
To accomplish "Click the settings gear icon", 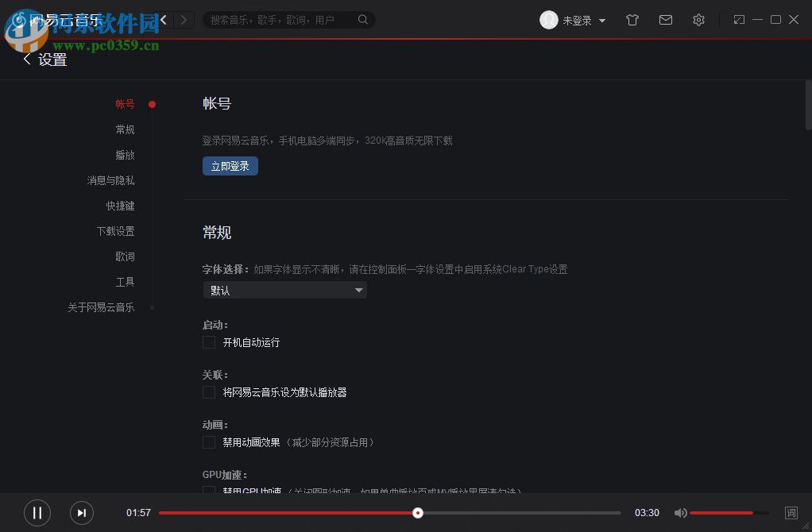I will point(698,19).
